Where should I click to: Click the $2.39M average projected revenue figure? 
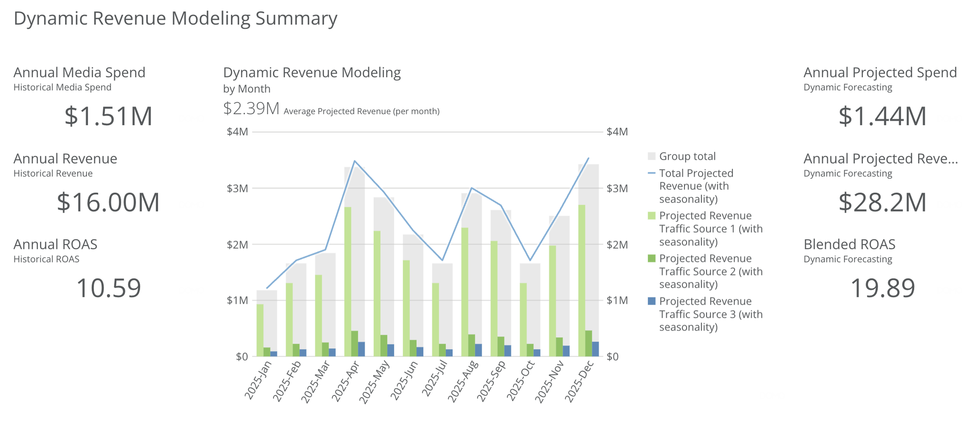click(x=251, y=108)
